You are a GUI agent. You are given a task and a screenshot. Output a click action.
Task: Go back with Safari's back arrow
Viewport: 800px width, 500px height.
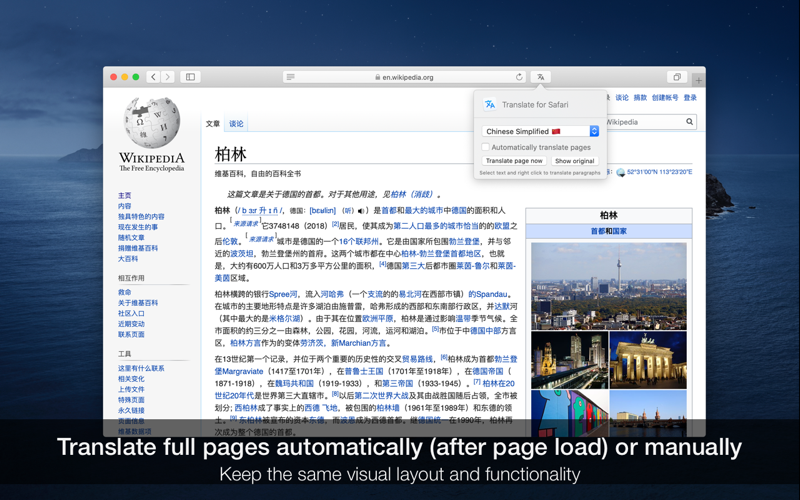[154, 77]
